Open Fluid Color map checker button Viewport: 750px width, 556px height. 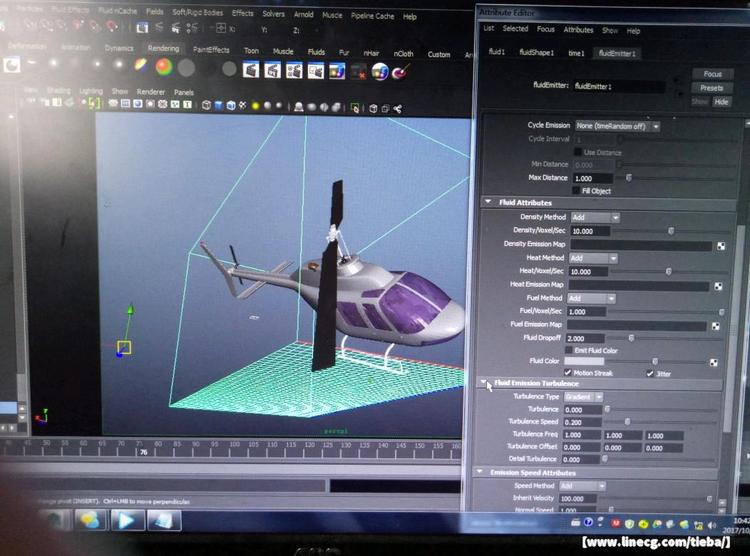coord(713,362)
